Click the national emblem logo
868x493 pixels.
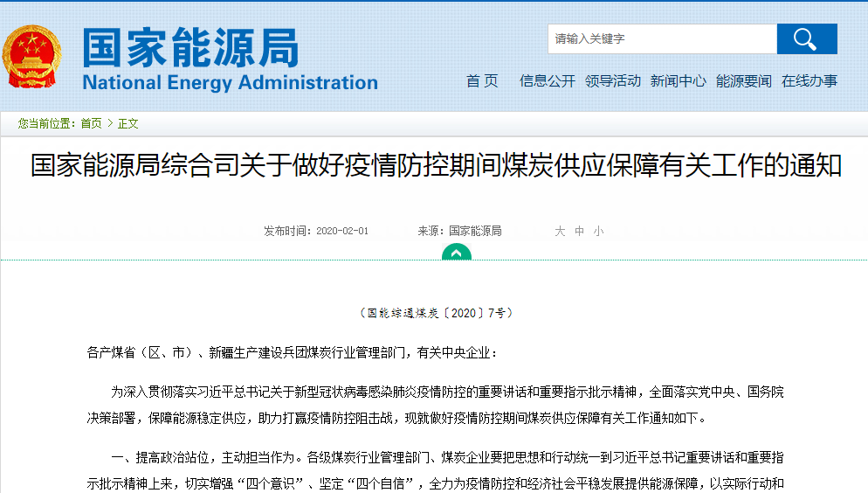coord(32,57)
